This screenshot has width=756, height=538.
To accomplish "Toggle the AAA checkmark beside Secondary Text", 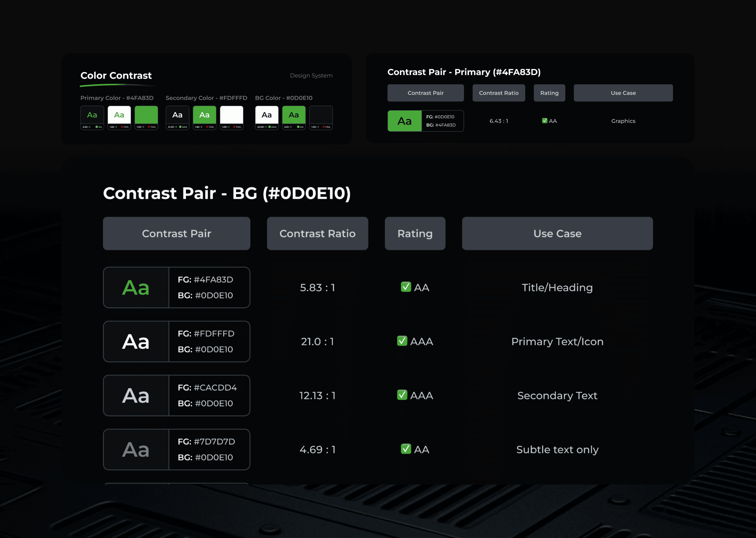I will tap(402, 395).
